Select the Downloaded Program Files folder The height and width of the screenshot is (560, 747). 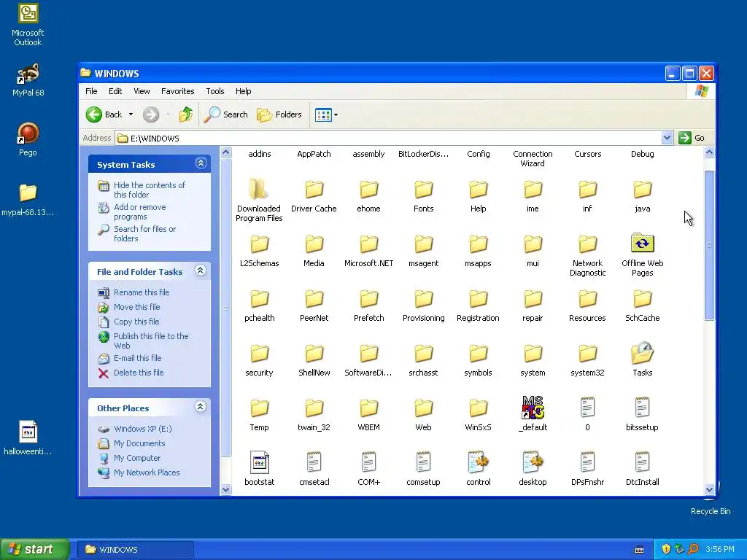point(259,200)
